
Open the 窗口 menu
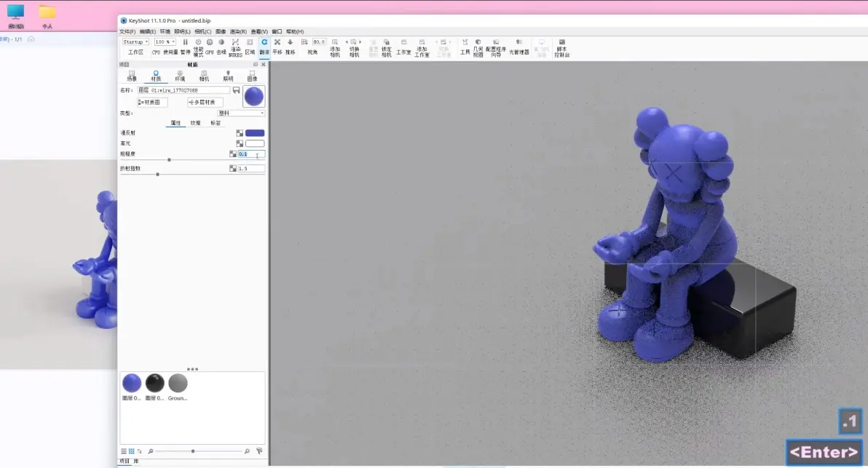tap(277, 31)
